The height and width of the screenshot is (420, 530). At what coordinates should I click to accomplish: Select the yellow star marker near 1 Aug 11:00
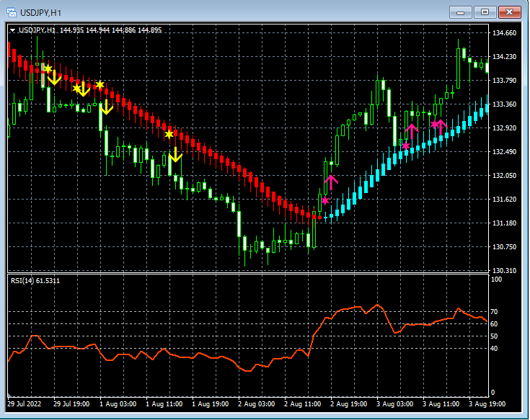click(169, 135)
